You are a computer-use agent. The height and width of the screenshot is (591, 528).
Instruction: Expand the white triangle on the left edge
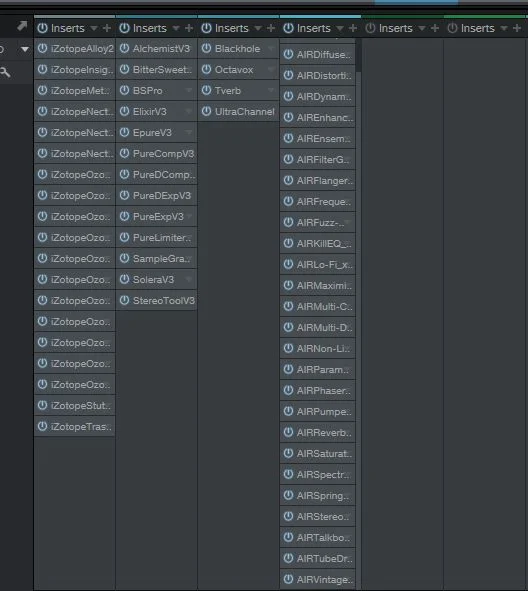pos(25,49)
